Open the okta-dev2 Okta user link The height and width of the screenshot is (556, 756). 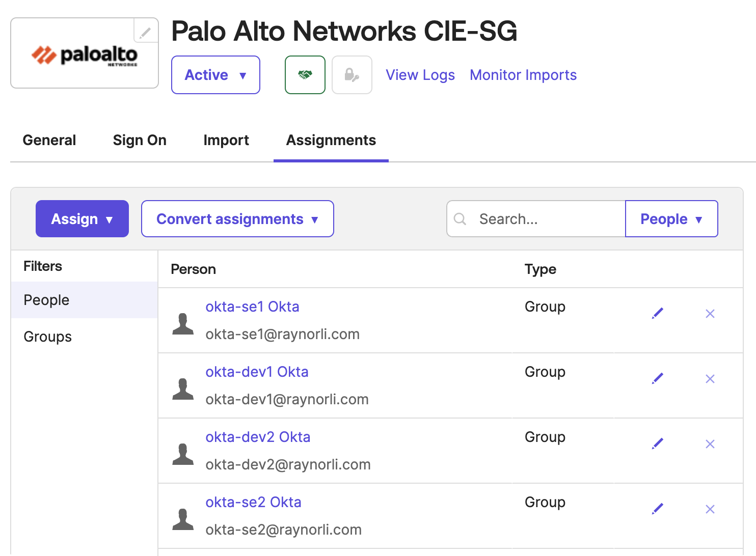(258, 437)
